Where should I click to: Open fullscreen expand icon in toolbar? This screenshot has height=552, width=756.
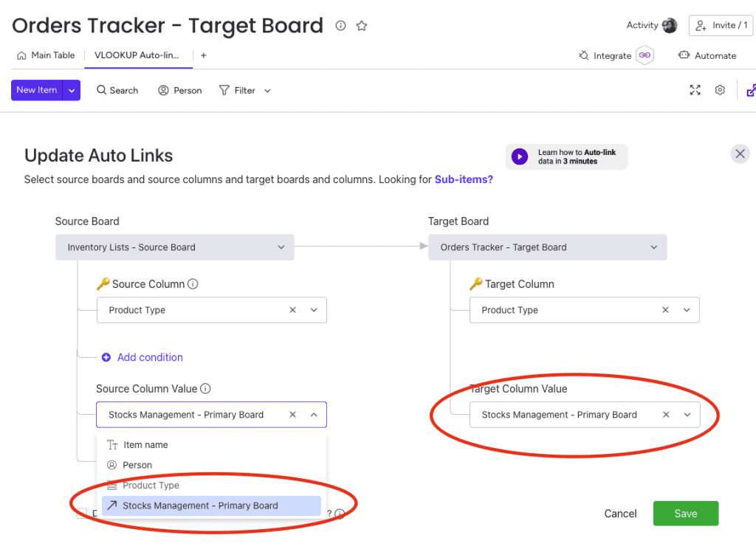click(x=695, y=90)
